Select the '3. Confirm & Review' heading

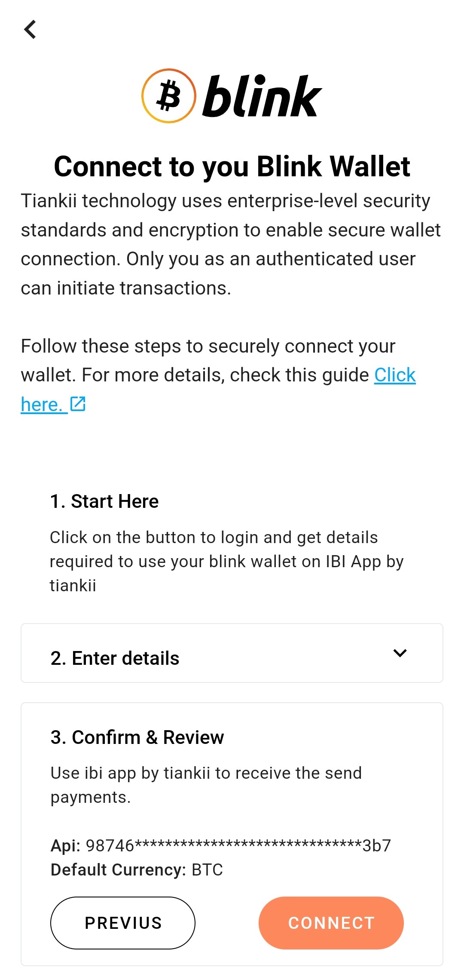137,737
